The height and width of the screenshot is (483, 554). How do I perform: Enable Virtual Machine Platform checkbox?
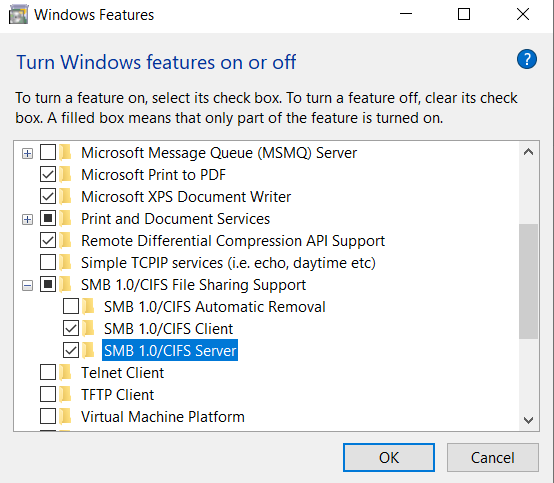click(48, 417)
